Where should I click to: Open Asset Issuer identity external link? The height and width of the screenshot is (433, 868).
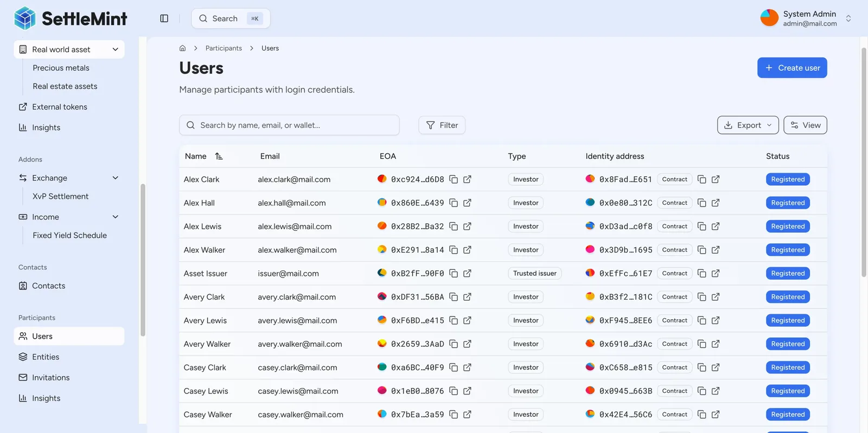[x=716, y=274]
